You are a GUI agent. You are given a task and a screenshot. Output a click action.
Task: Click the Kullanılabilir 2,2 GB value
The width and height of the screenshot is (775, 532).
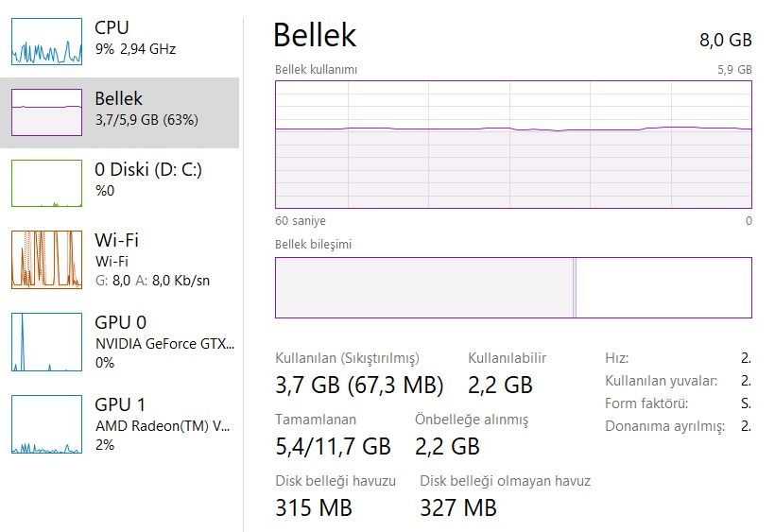pyautogui.click(x=500, y=385)
